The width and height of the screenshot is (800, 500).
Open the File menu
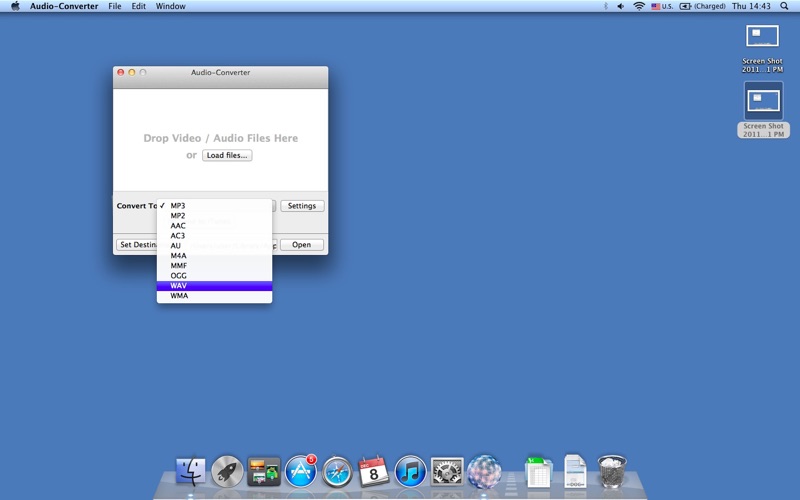pyautogui.click(x=115, y=6)
